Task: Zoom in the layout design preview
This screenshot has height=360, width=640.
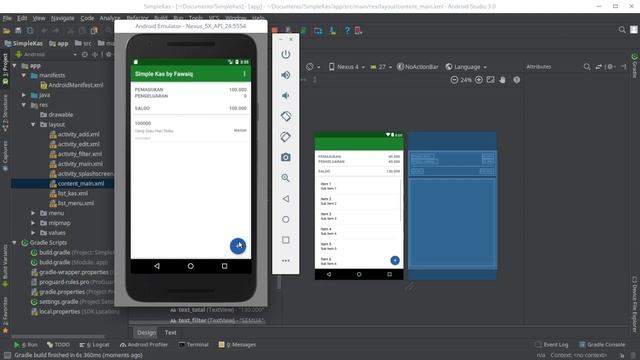Action: pyautogui.click(x=479, y=80)
